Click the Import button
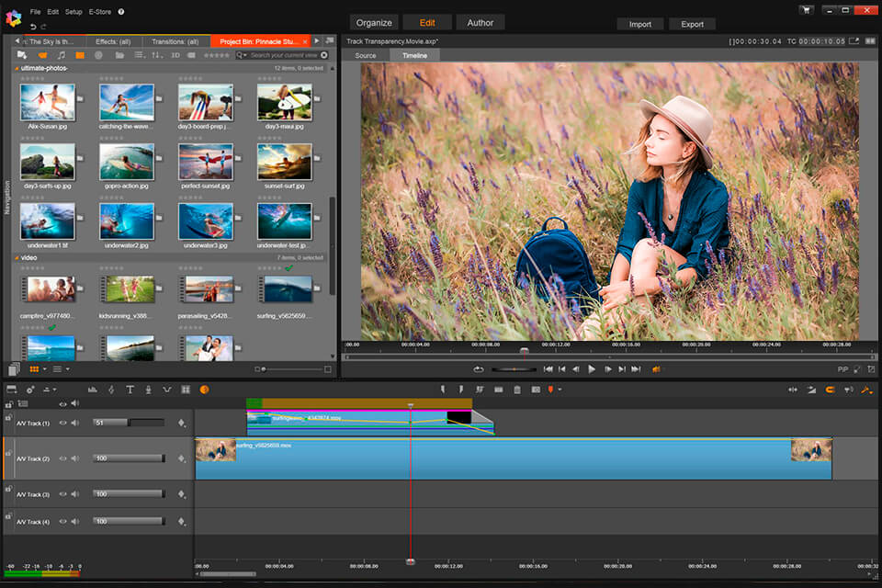The height and width of the screenshot is (588, 882). click(639, 24)
